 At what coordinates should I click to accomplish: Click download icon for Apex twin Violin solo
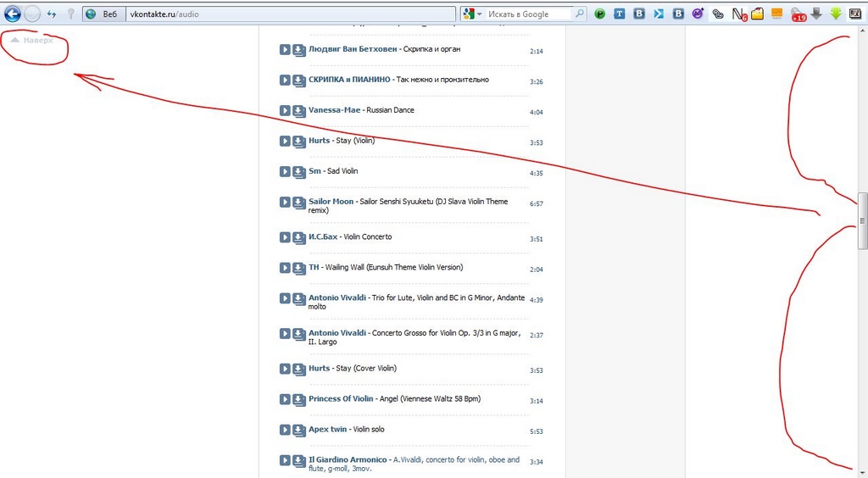point(299,430)
